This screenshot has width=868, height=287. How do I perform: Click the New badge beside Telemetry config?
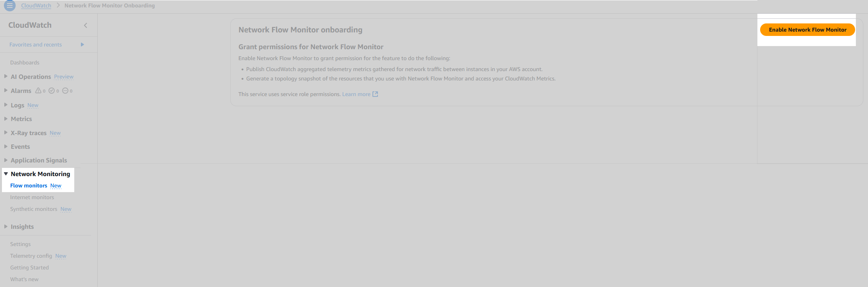(61, 256)
